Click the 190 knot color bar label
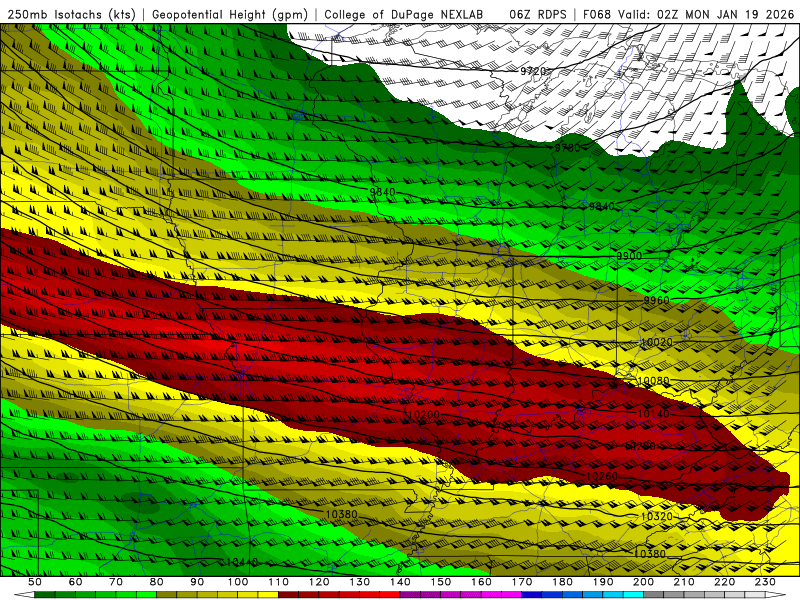 (603, 582)
